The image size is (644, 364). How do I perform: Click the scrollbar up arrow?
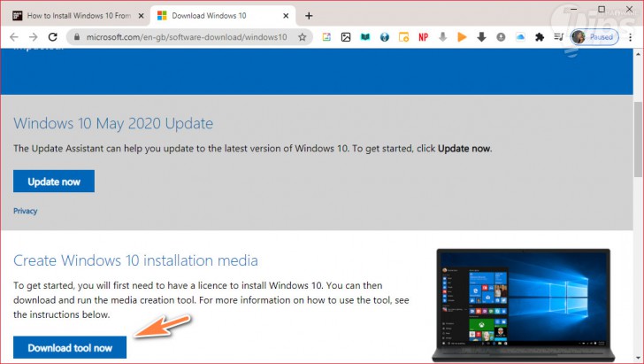click(x=638, y=54)
